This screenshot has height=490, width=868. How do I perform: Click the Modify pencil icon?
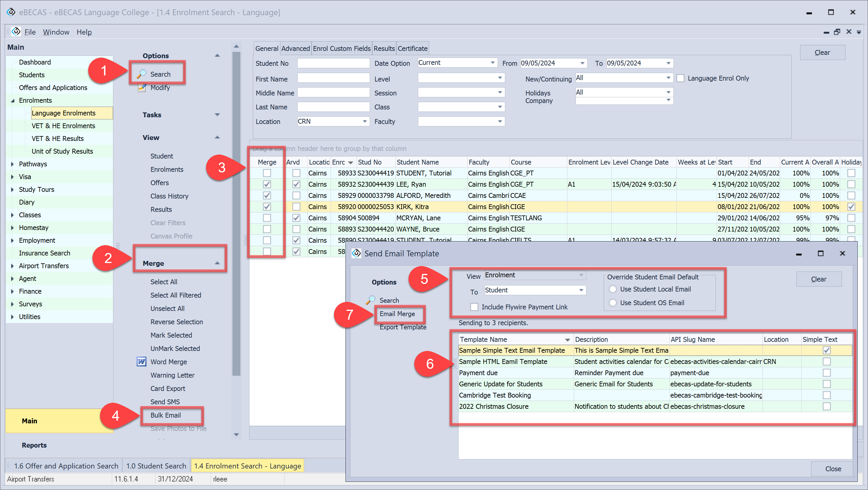[142, 88]
